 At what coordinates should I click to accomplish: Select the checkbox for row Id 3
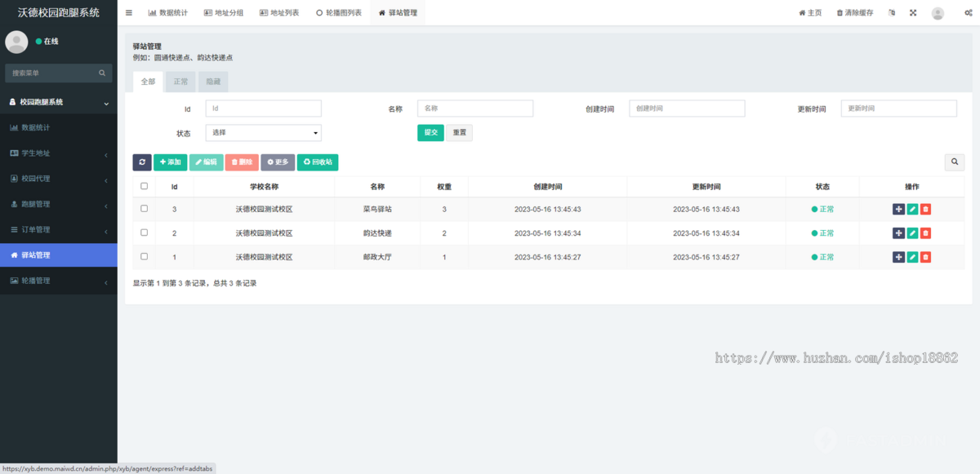145,209
